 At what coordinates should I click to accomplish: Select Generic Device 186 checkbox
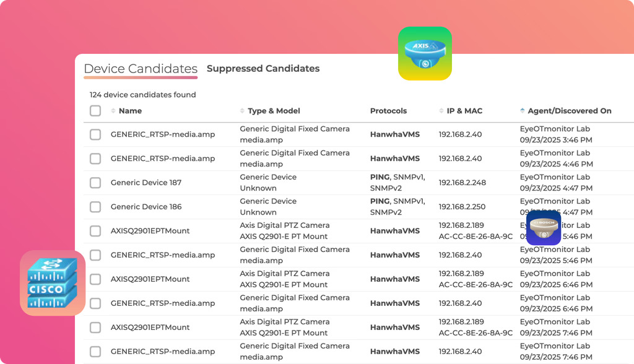(95, 207)
